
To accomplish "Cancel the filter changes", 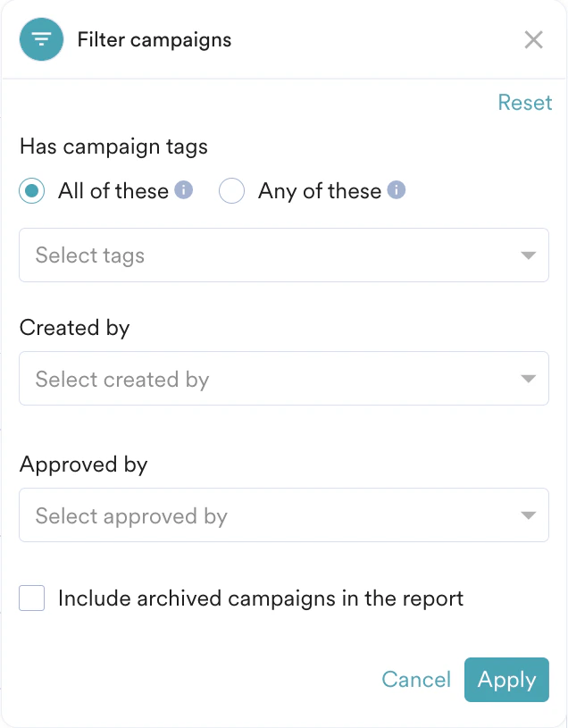I will point(416,680).
